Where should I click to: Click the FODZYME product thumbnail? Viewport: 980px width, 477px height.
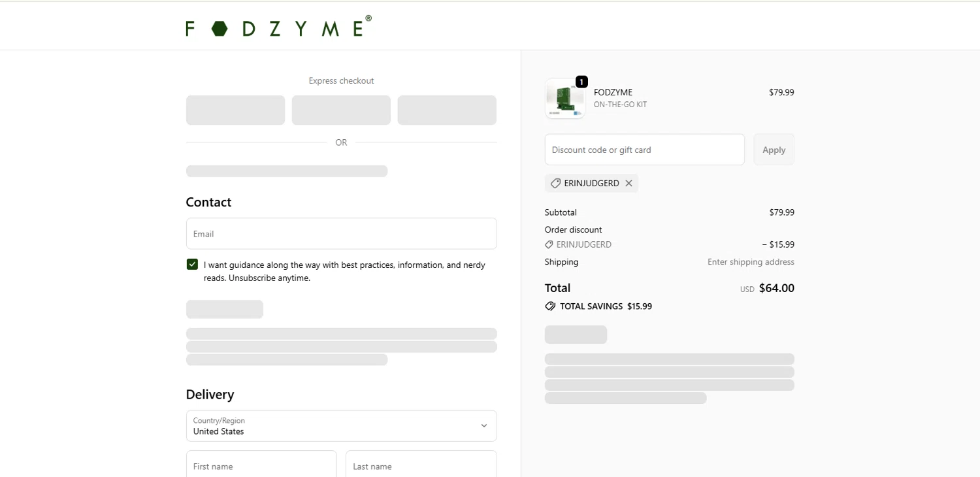565,99
